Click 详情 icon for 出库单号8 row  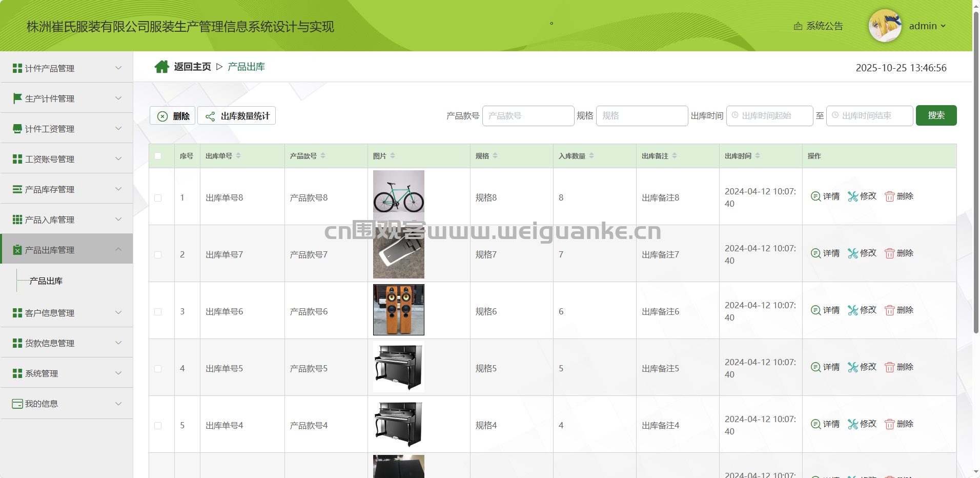(815, 196)
